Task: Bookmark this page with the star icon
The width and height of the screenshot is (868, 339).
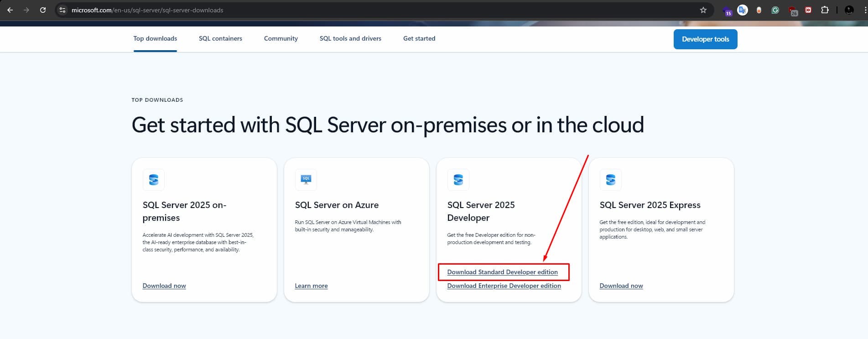Action: click(x=703, y=10)
